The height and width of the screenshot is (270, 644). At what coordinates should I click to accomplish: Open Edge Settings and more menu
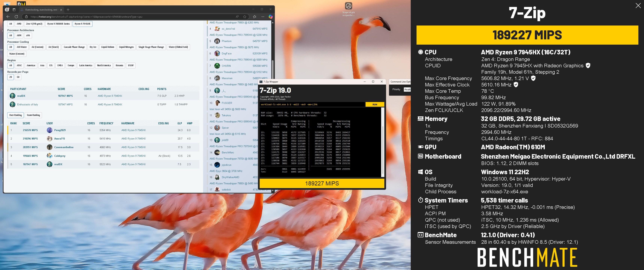tap(263, 16)
